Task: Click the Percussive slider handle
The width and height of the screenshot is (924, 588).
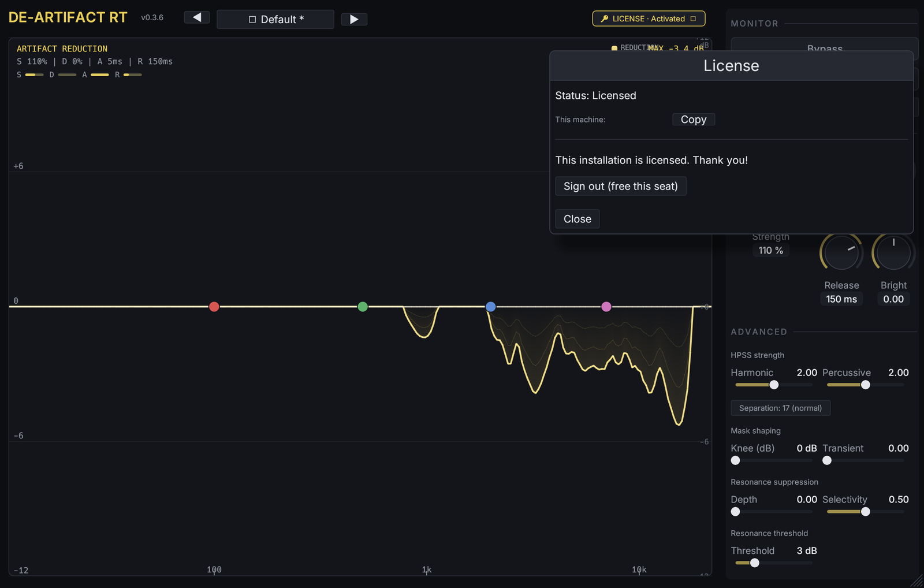Action: point(866,385)
